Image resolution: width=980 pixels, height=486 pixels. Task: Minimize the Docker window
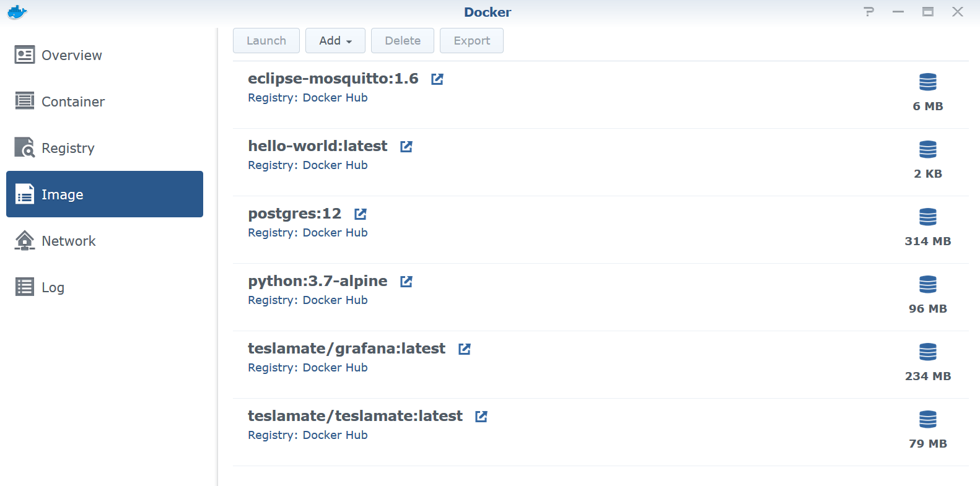click(898, 12)
